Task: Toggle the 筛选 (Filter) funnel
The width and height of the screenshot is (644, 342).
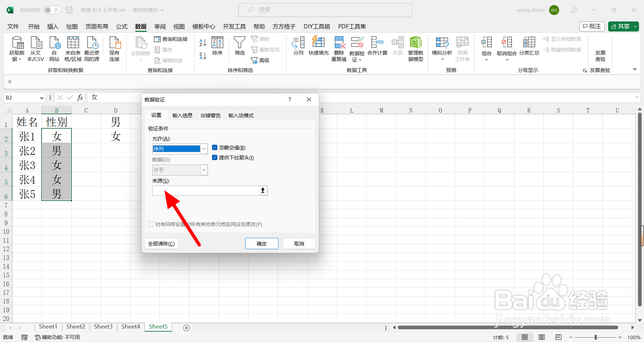Action: [x=239, y=46]
